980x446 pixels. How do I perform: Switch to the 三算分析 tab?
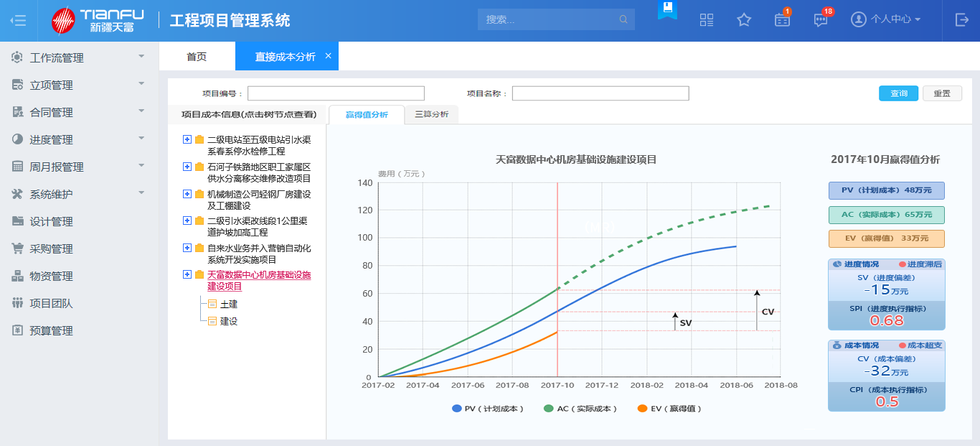click(431, 114)
